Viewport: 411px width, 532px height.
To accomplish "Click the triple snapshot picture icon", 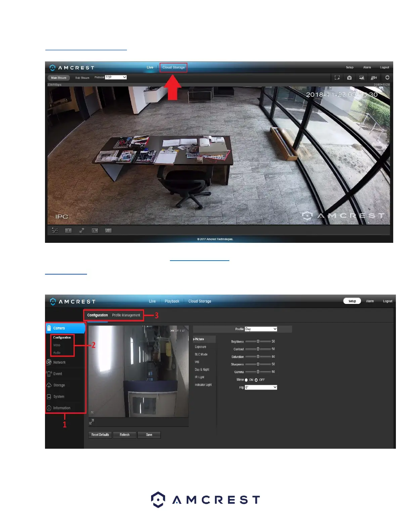I will tap(361, 78).
